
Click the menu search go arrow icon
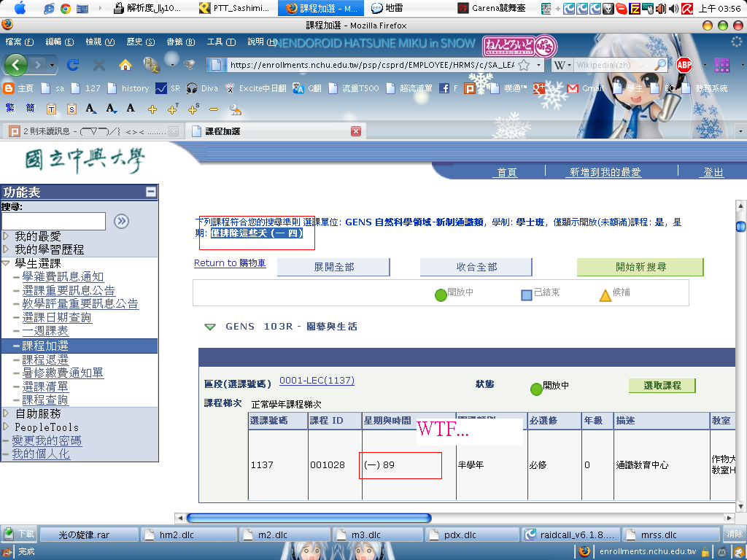[x=122, y=221]
